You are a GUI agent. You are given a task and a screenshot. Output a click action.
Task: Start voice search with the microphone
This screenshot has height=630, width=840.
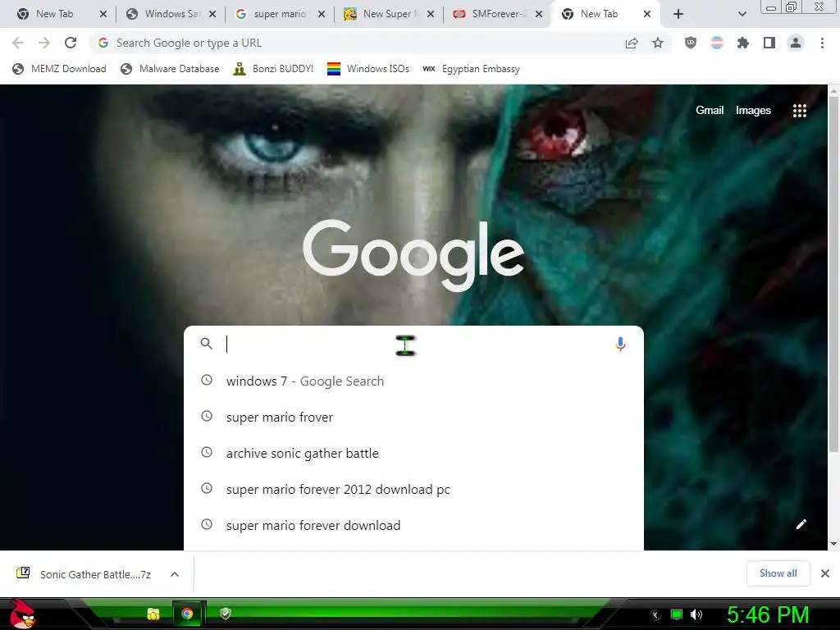click(620, 344)
